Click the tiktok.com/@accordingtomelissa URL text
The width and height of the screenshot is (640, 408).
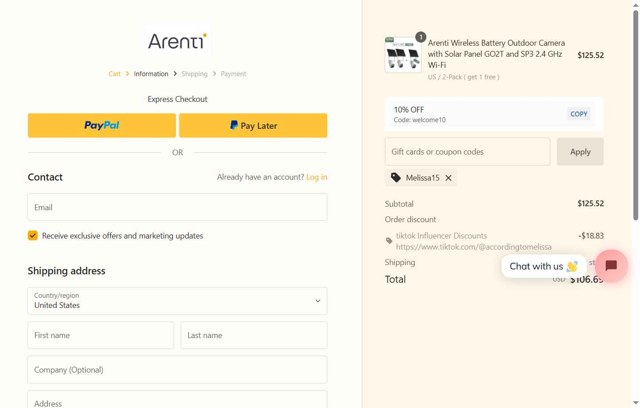point(473,247)
